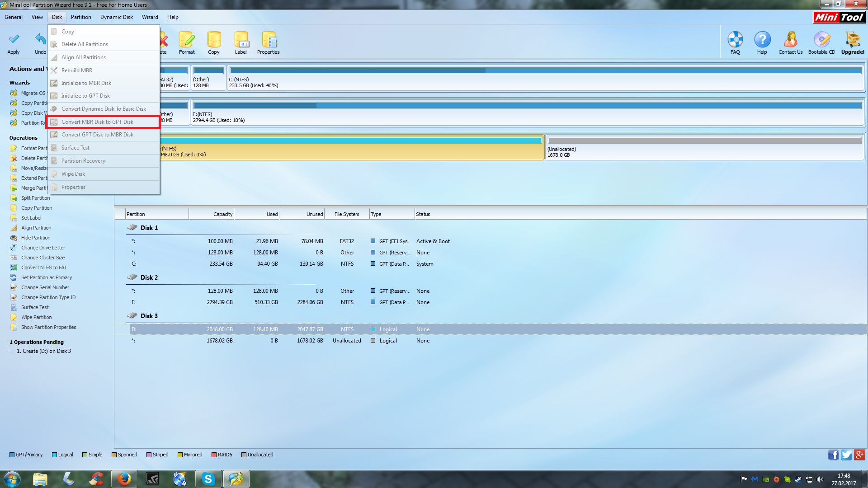Screen dimensions: 868x488
Task: Select the Disk 3 header row
Action: (x=149, y=316)
